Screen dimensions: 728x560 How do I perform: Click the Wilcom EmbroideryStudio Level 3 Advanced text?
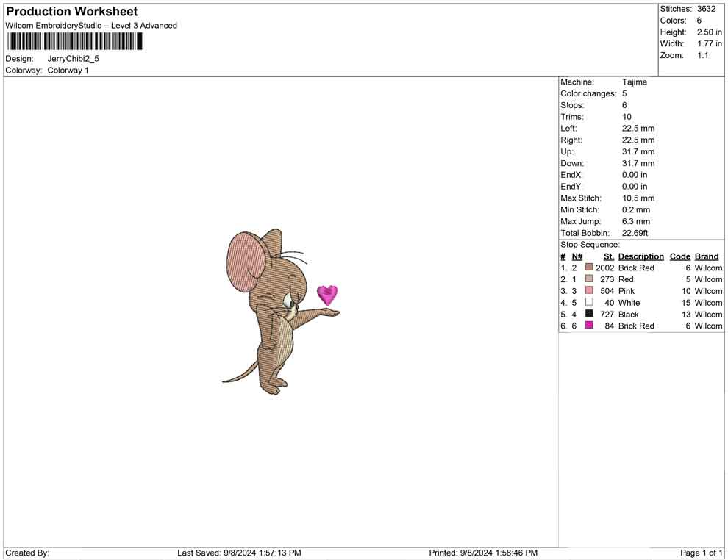[x=91, y=26]
